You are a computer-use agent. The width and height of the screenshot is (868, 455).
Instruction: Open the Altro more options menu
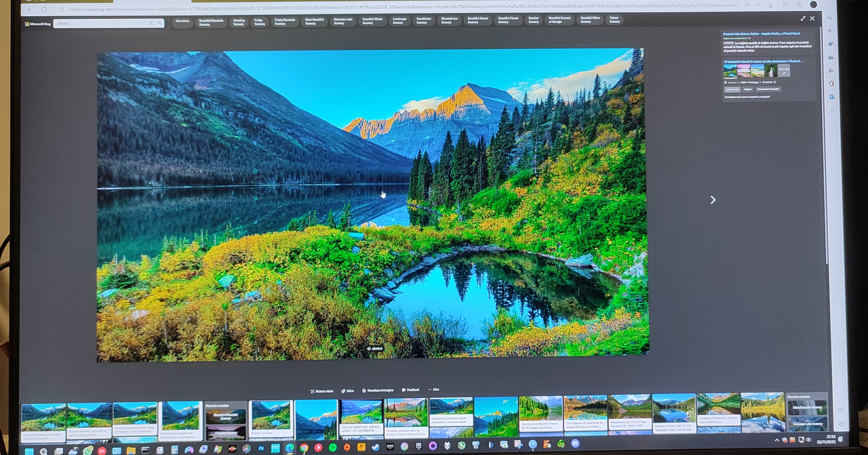pos(433,390)
